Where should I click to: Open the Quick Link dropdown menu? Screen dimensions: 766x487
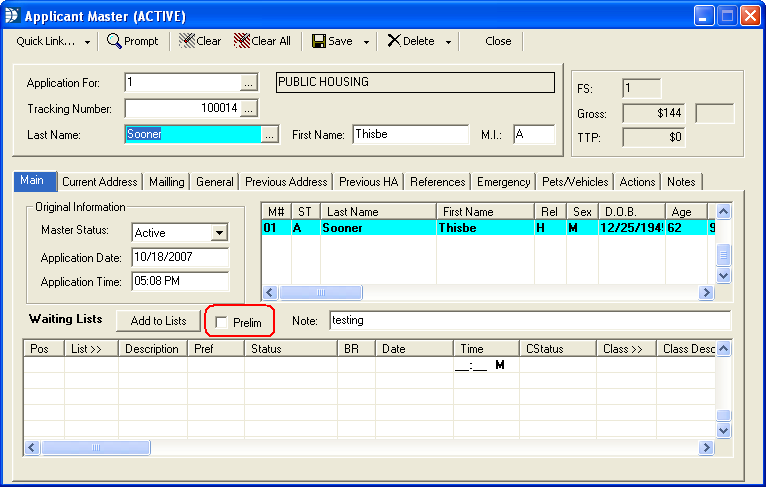coord(54,41)
